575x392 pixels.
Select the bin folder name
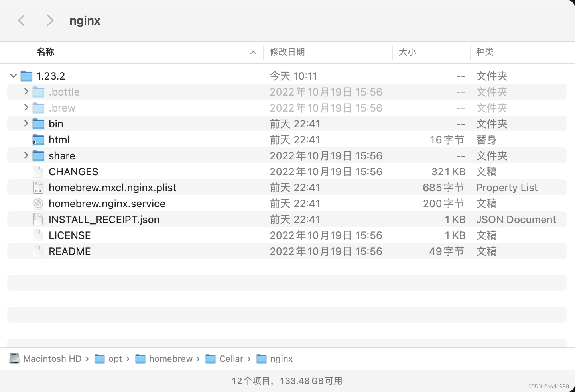tap(56, 123)
